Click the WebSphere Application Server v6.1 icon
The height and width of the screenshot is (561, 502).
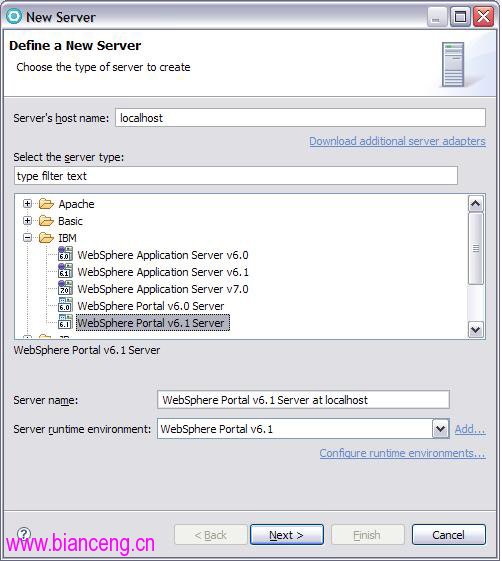[x=65, y=271]
